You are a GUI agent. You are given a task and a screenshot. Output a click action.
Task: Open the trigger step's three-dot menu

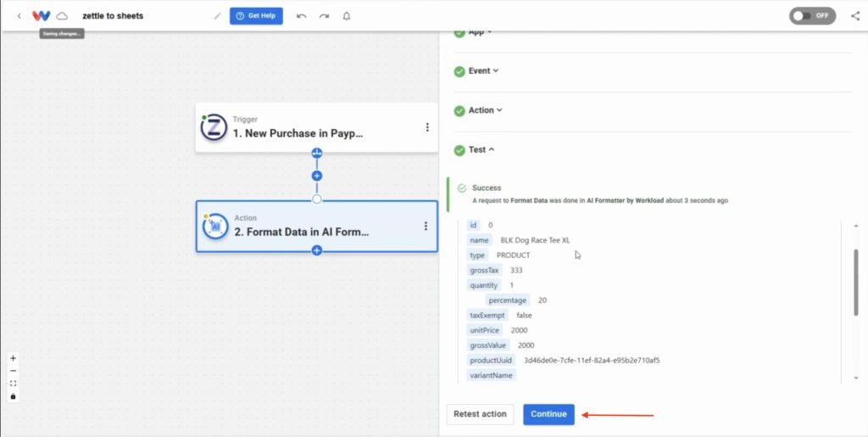point(427,127)
